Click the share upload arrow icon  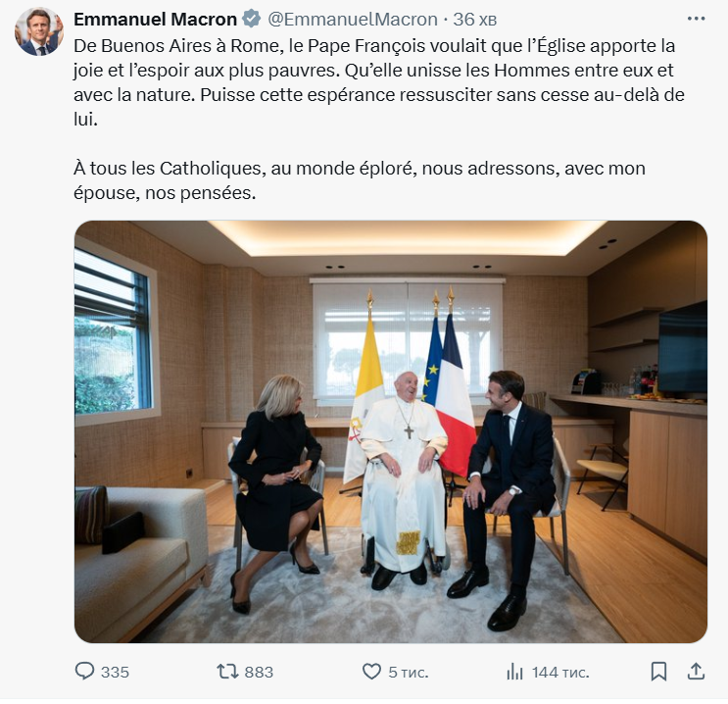pos(696,672)
